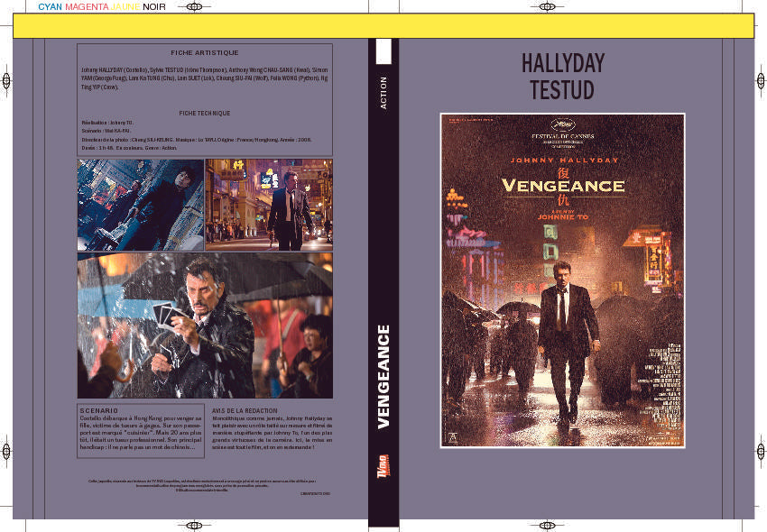767x532 pixels.
Task: Click the Festival de Cannes logo on poster
Action: click(562, 133)
